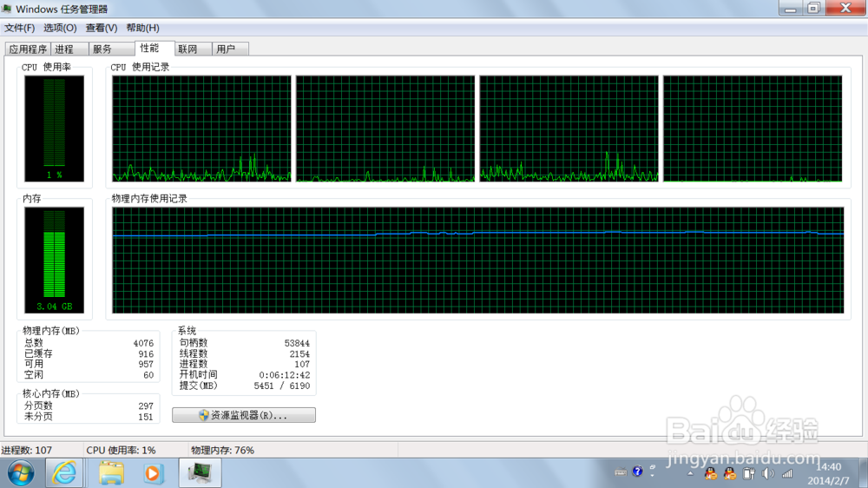The width and height of the screenshot is (868, 488).
Task: Open the network signal tray icon
Action: [787, 473]
